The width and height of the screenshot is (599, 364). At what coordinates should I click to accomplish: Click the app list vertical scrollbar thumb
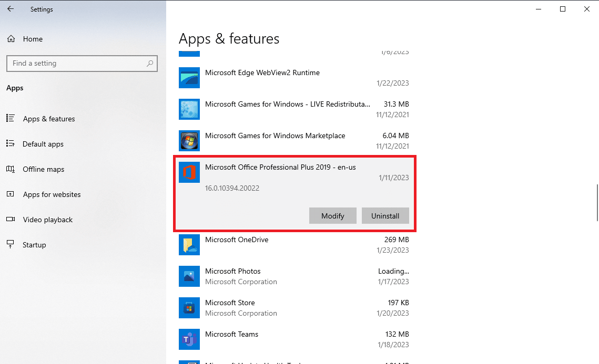tap(597, 202)
